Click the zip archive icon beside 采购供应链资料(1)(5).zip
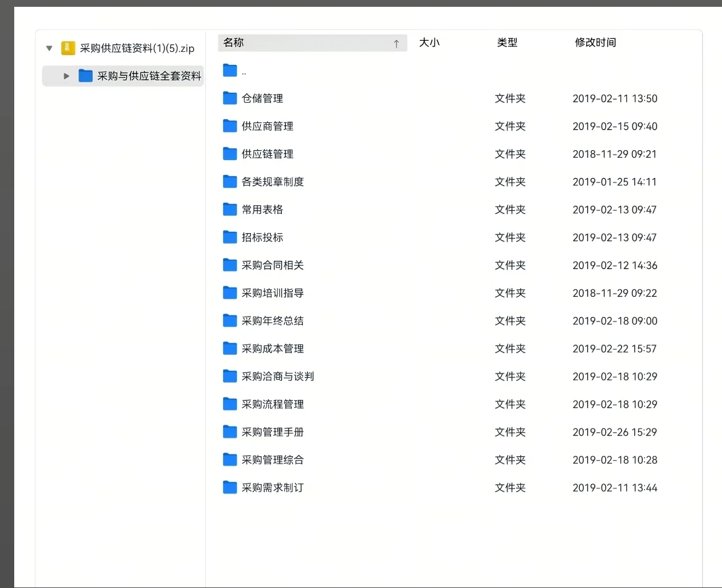Screen dimensions: 722x588 click(x=67, y=48)
